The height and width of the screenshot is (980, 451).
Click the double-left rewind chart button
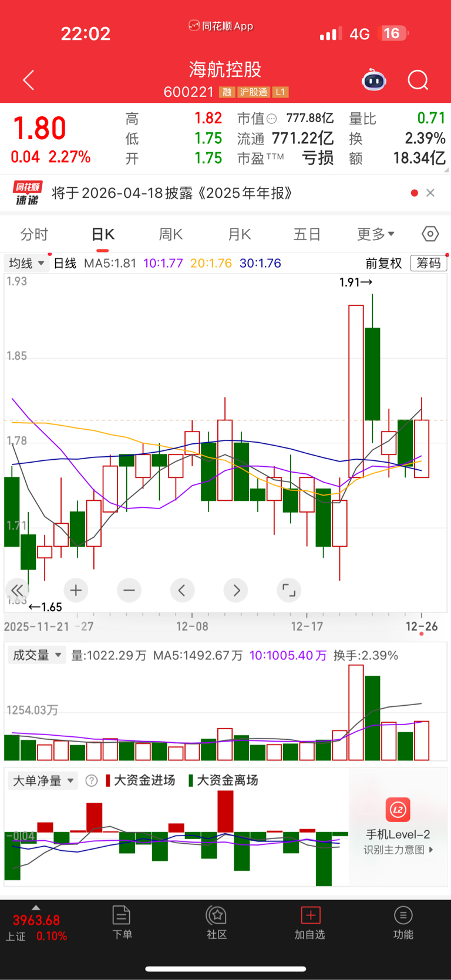17,590
